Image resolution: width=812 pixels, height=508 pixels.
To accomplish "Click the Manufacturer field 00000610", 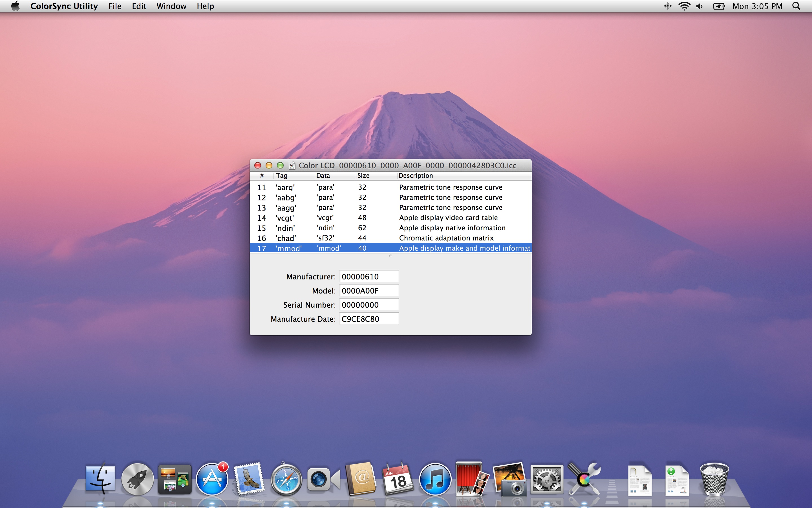I will (369, 277).
